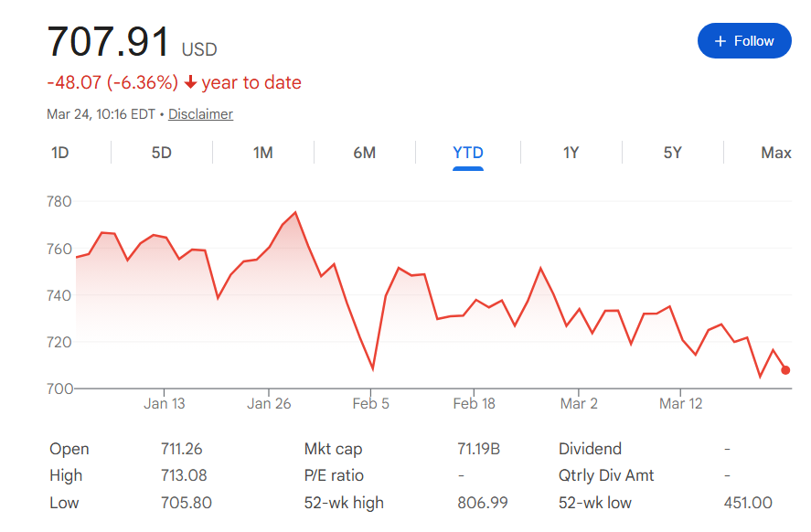Select the YTD tab
This screenshot has width=811, height=532.
click(468, 153)
